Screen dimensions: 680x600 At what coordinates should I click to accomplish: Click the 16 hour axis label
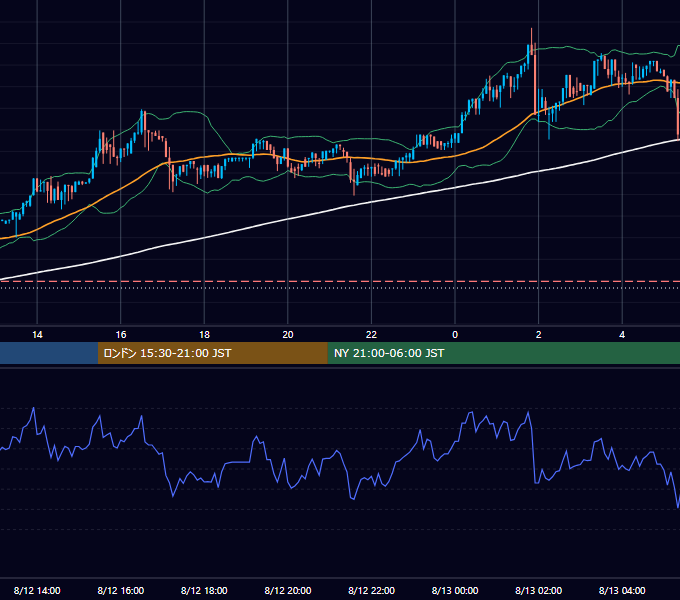tap(121, 335)
